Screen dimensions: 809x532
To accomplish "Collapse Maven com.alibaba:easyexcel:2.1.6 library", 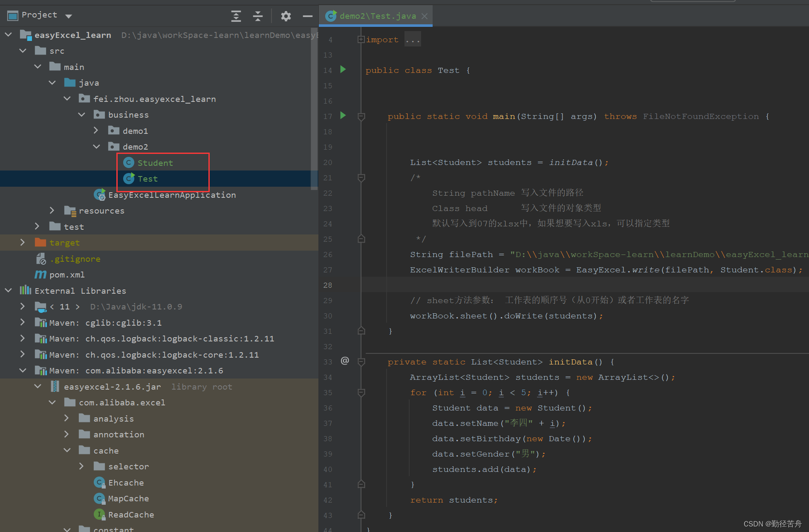I will pos(23,370).
